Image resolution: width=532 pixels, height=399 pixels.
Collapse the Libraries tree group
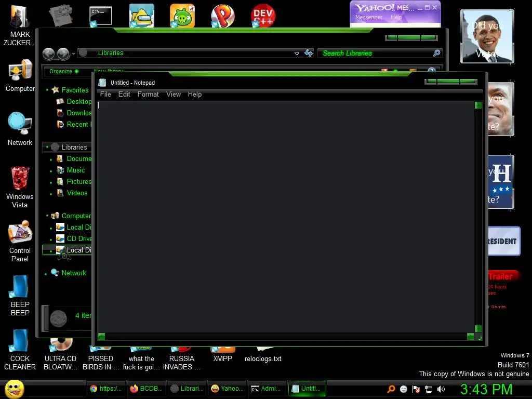point(47,147)
